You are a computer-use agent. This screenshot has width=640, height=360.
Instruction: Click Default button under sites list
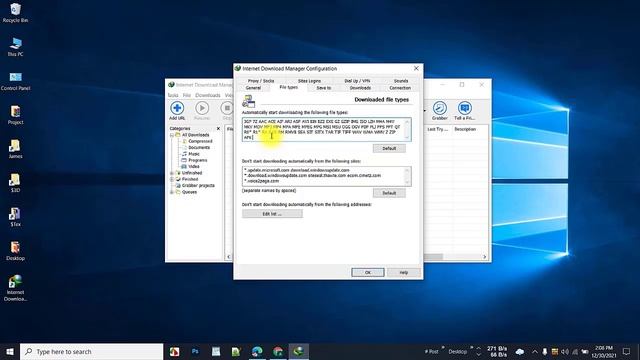pyautogui.click(x=389, y=193)
